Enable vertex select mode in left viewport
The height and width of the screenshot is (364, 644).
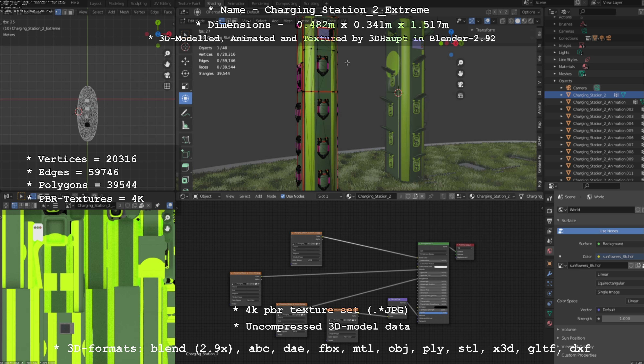pos(58,12)
